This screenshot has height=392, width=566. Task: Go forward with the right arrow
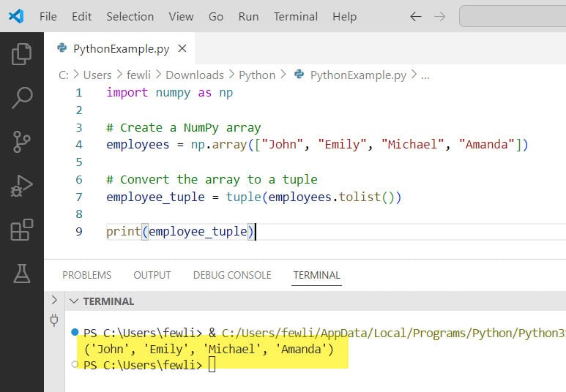point(439,17)
